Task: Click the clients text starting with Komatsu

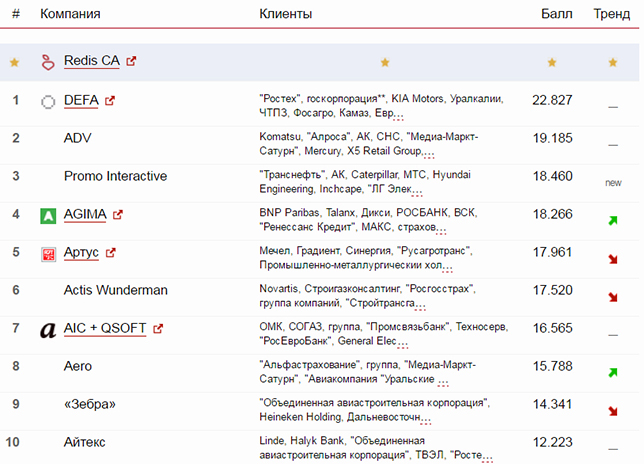Action: point(368,144)
